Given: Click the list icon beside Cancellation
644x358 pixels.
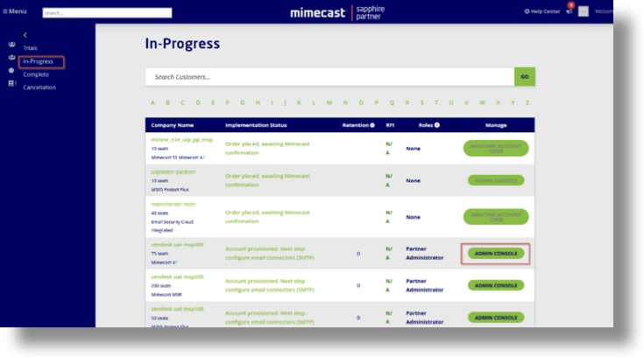Looking at the screenshot, I should 12,83.
